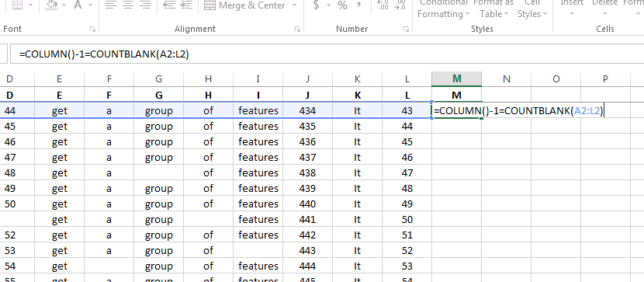Select column N header
The height and width of the screenshot is (282, 644).
[x=506, y=79]
